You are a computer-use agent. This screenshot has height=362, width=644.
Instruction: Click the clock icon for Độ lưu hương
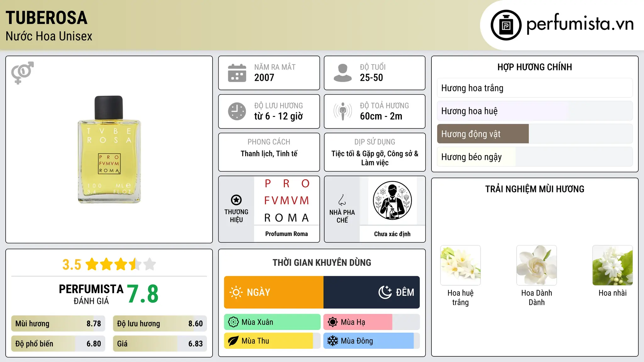tap(237, 111)
